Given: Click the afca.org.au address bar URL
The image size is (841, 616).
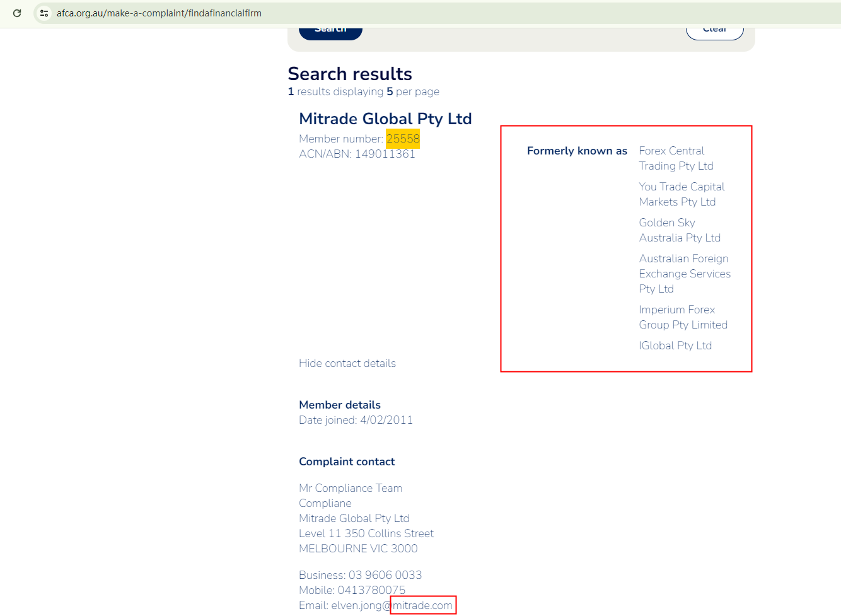Looking at the screenshot, I should (159, 13).
